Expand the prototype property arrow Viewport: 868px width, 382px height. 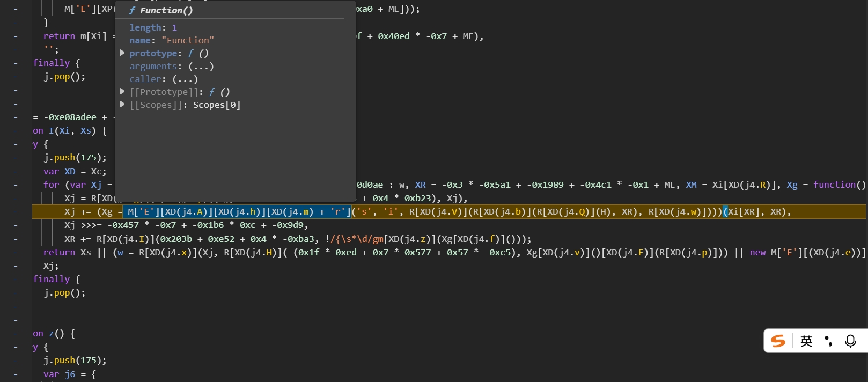pos(122,53)
